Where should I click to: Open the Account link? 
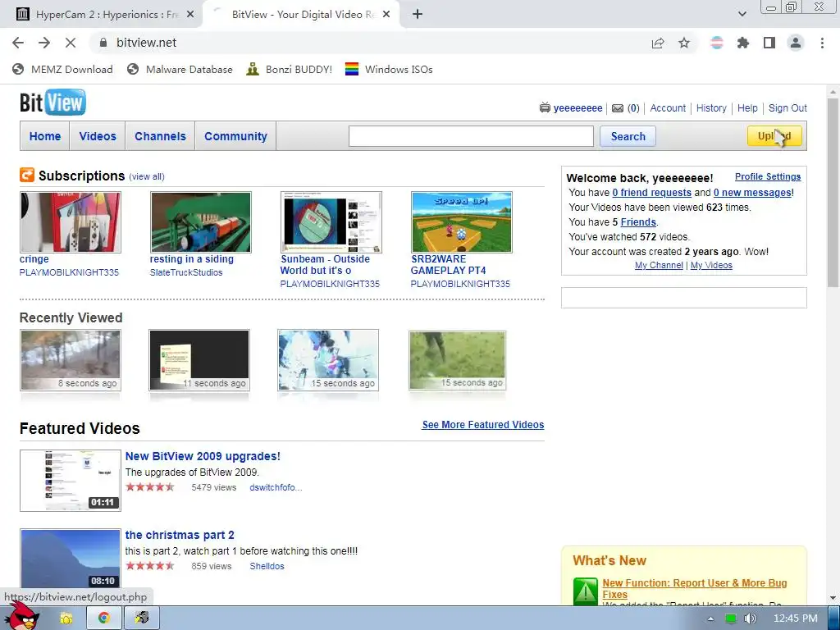click(668, 107)
